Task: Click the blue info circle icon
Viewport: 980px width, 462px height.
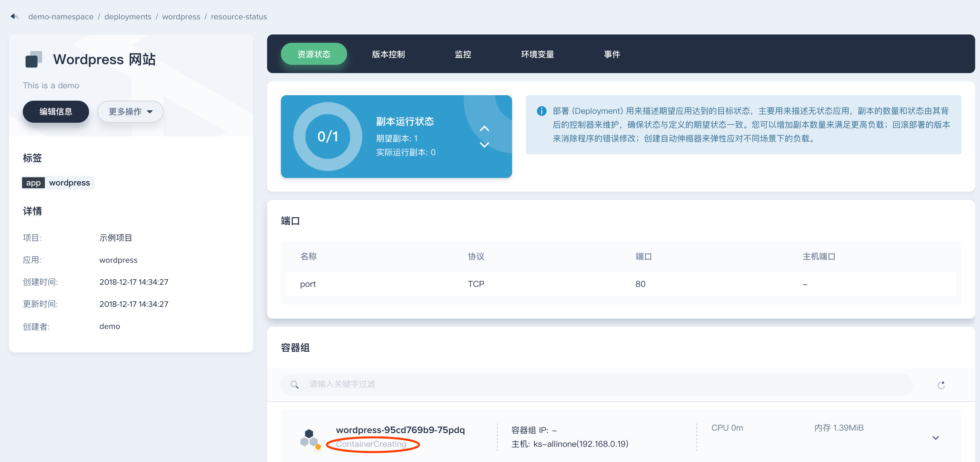Action: point(541,111)
